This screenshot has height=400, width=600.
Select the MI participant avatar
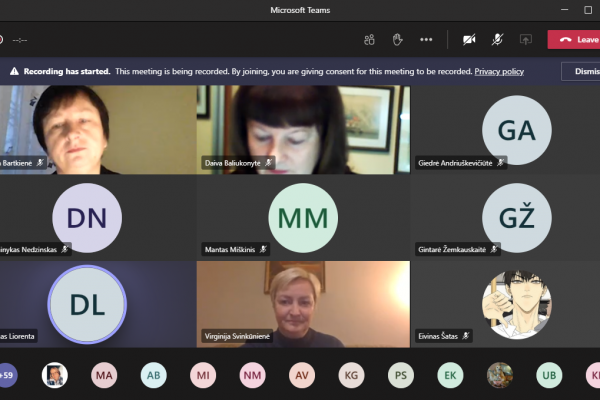pyautogui.click(x=203, y=375)
